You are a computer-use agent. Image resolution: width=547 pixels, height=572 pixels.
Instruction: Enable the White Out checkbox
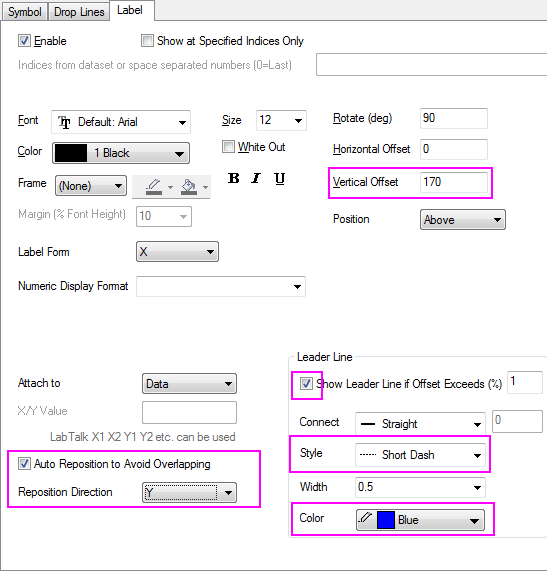[x=228, y=147]
